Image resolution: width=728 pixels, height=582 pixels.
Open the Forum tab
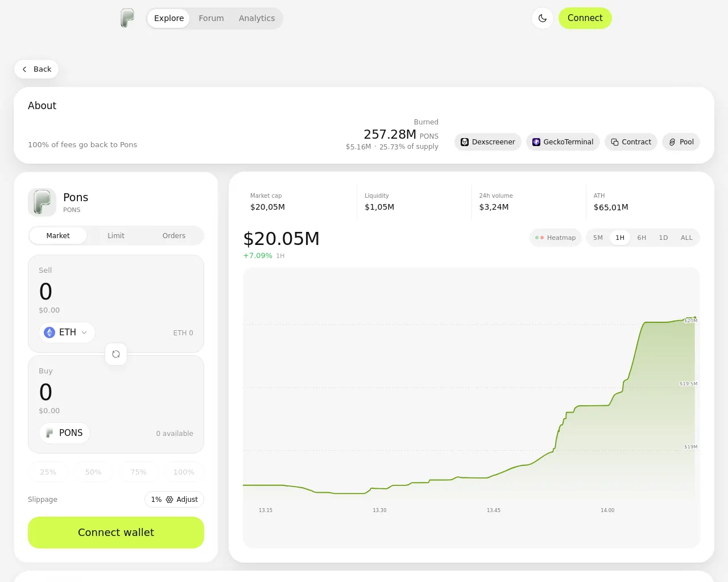coord(211,18)
